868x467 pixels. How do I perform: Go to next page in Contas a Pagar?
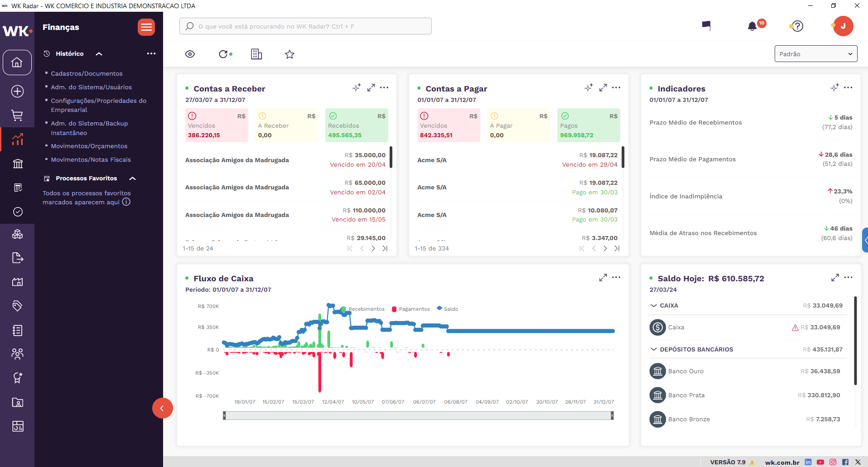(605, 248)
